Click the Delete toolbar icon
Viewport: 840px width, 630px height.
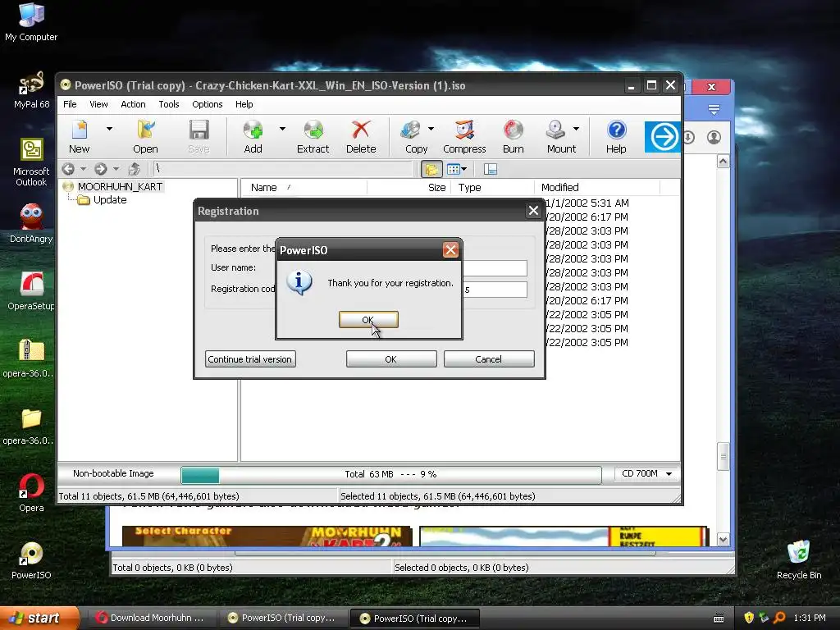click(x=361, y=137)
